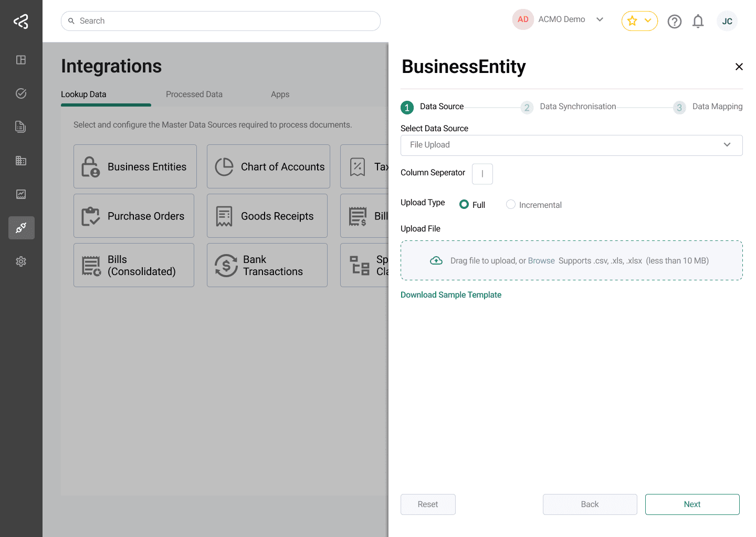
Task: Click the analytics chart icon in the sidebar
Action: 21,194
